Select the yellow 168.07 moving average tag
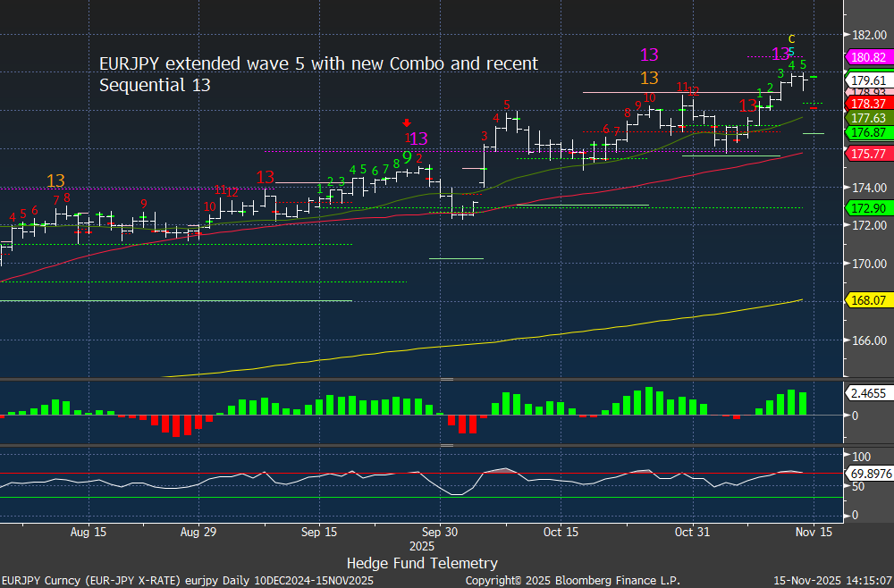 [866, 301]
